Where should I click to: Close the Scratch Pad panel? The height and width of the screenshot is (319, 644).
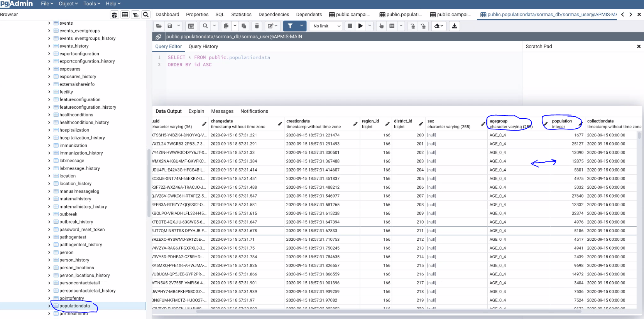(x=639, y=47)
